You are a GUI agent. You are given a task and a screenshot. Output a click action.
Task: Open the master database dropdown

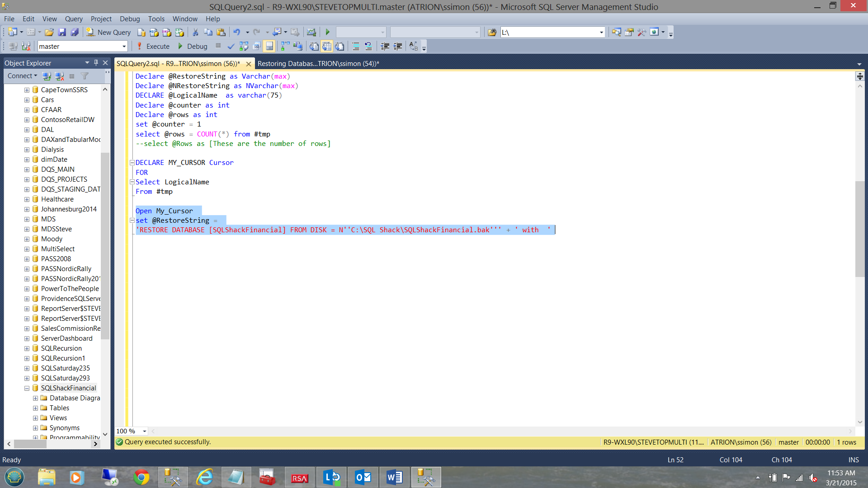124,47
